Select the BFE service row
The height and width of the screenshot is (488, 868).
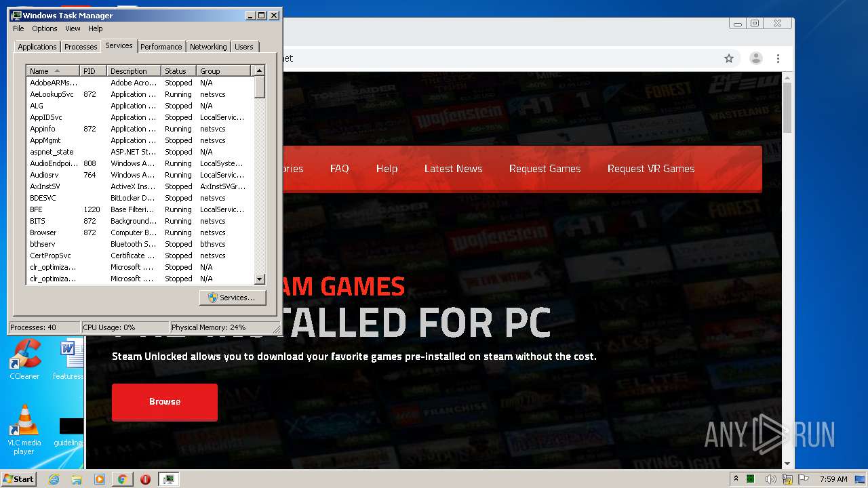click(140, 209)
